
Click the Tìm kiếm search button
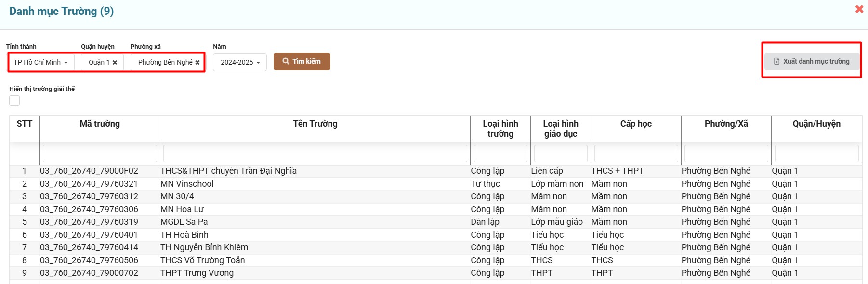point(302,62)
